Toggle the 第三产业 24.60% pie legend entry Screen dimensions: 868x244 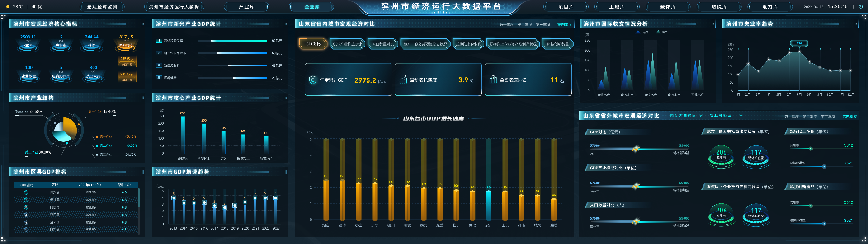point(116,155)
